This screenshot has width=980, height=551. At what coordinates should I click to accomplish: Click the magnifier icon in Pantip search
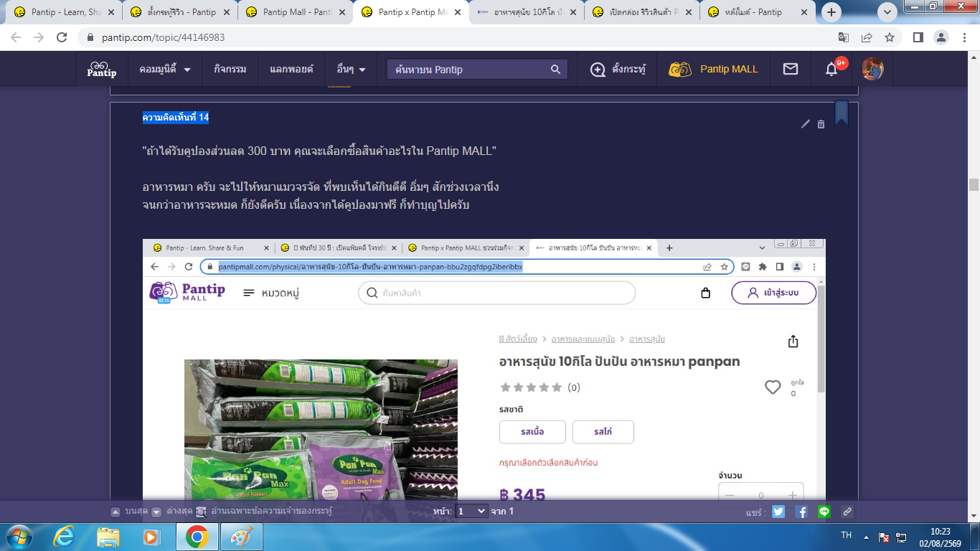click(x=555, y=70)
